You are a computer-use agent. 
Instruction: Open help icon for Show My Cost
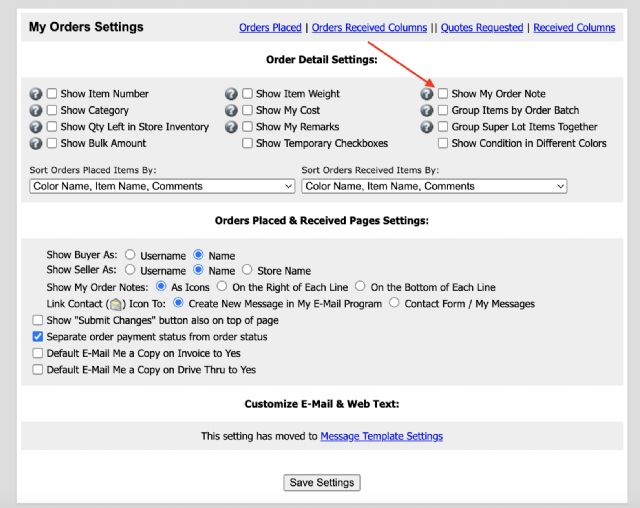click(x=232, y=111)
